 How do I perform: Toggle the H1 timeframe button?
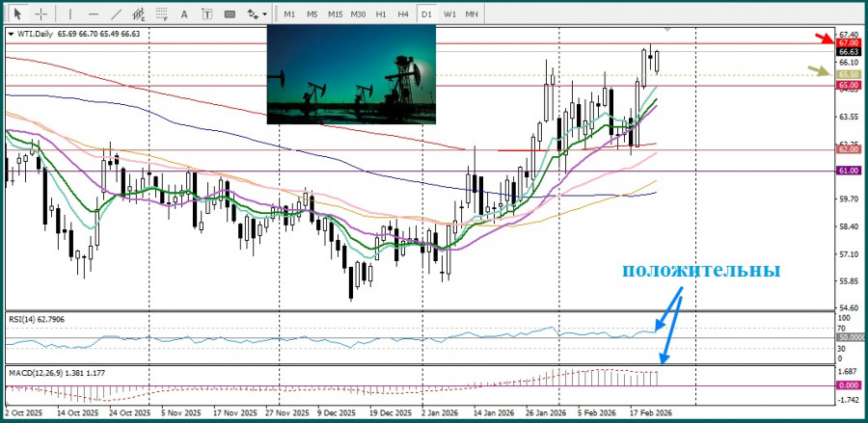click(x=381, y=13)
